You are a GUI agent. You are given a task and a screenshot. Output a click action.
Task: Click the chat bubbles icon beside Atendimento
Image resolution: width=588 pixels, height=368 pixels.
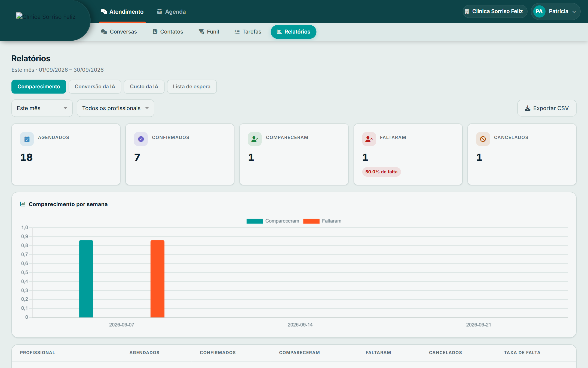point(104,11)
